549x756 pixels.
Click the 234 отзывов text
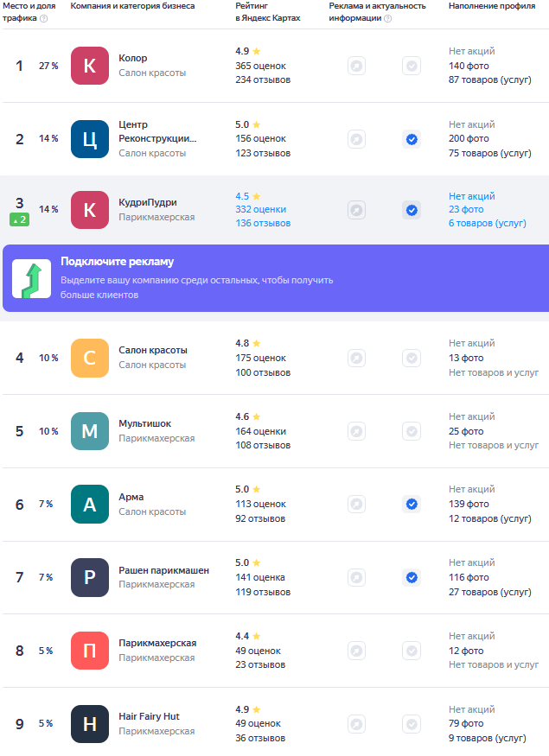click(263, 79)
